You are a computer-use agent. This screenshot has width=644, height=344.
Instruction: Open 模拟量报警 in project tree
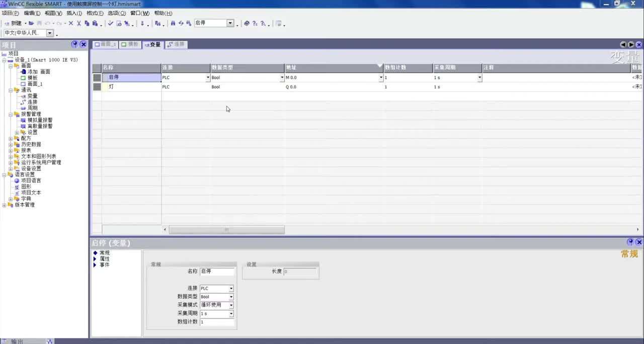[x=40, y=120]
